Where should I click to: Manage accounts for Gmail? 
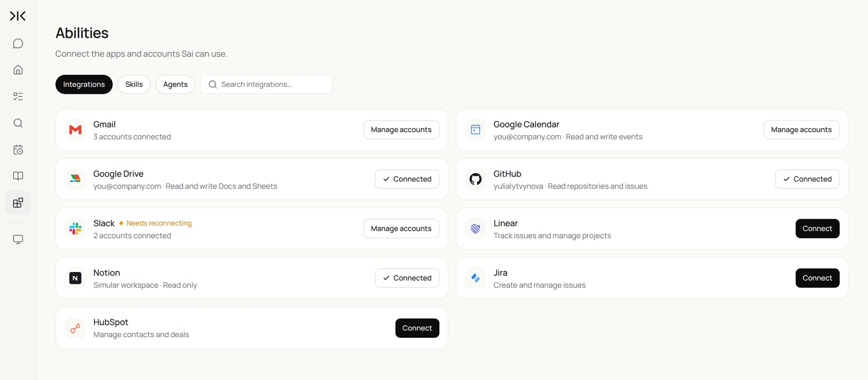click(401, 130)
